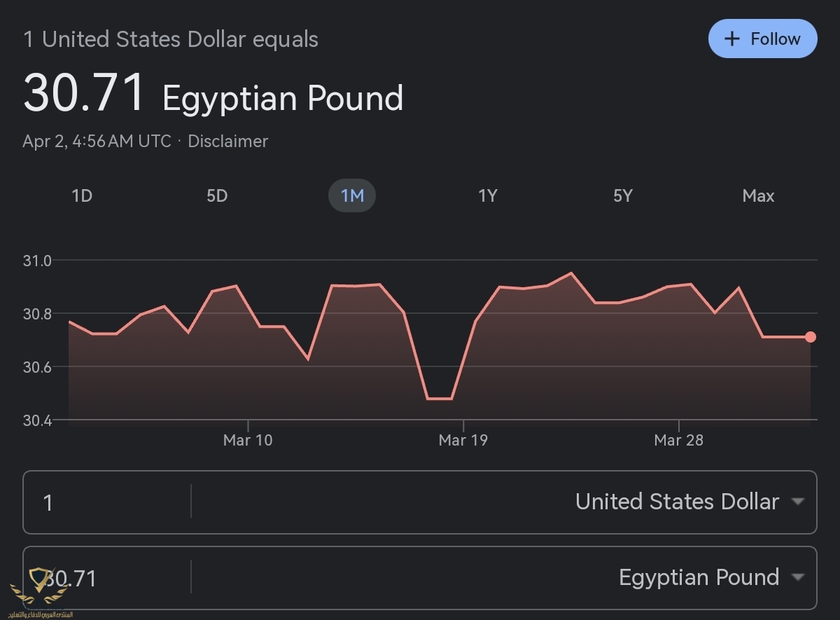Click the plus icon in Follow button
This screenshot has width=840, height=620.
pos(731,39)
